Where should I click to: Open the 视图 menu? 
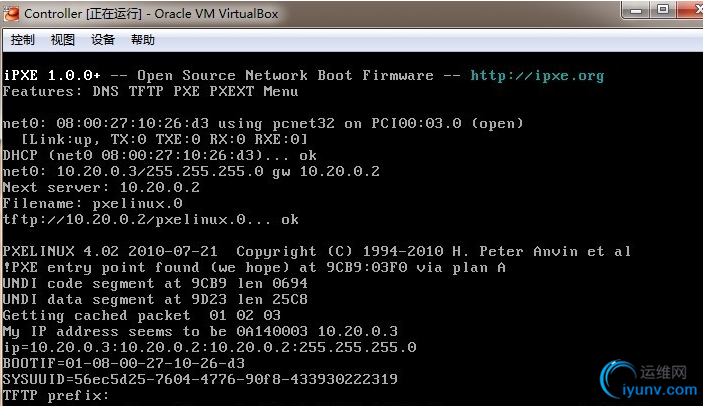[x=62, y=40]
